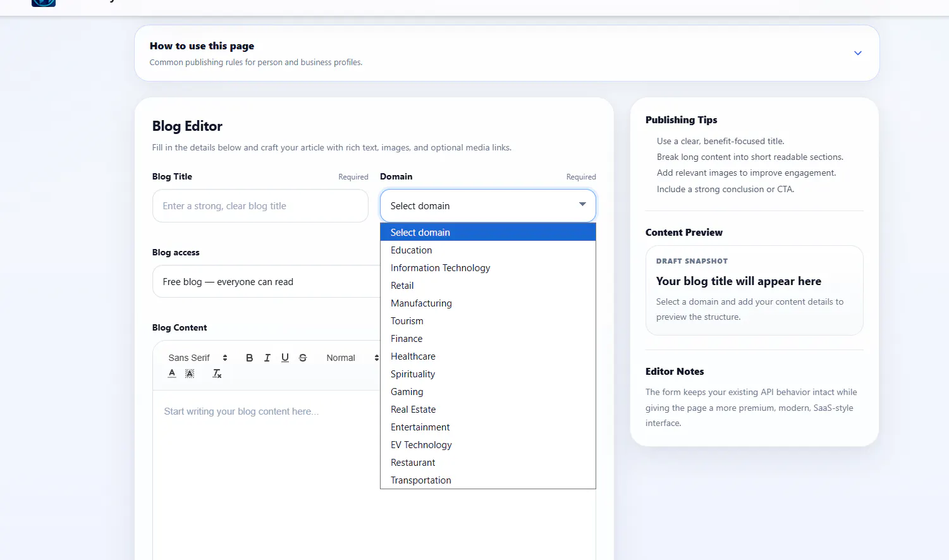Click the 'Your blog title will appear here' preview
Viewport: 949px width, 560px height.
[x=738, y=281]
